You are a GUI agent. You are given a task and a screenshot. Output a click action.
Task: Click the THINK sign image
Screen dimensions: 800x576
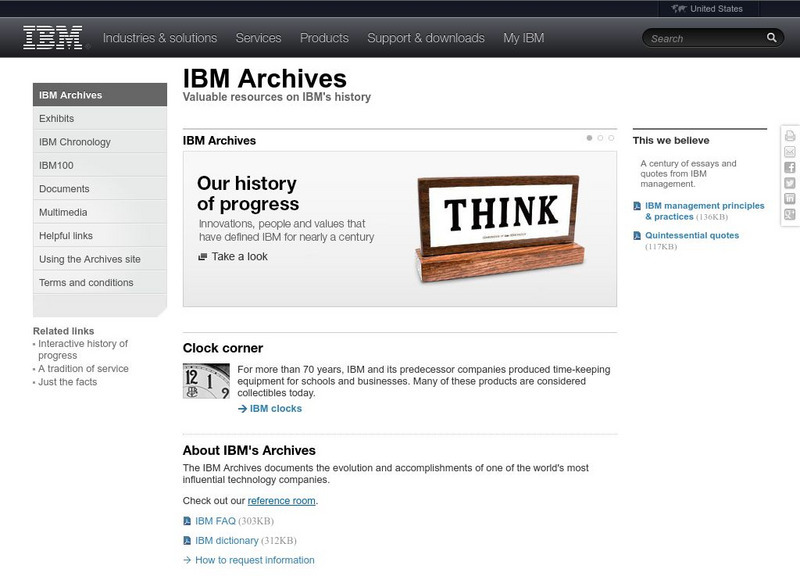pyautogui.click(x=500, y=229)
